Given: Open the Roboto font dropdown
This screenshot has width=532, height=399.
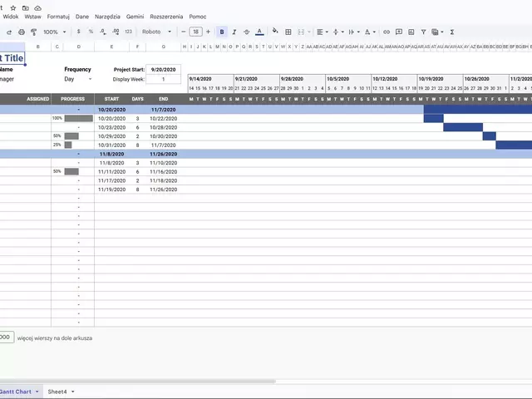Looking at the screenshot, I should [x=157, y=32].
